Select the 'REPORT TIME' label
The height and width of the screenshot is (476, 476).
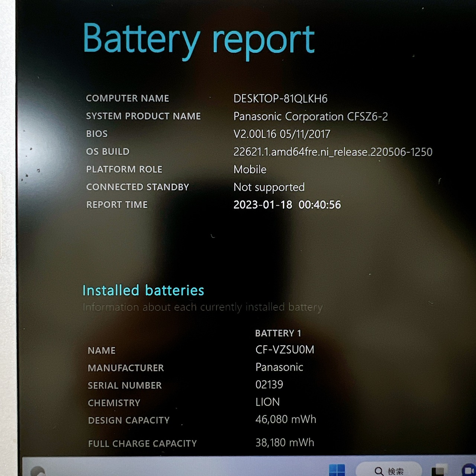[117, 205]
